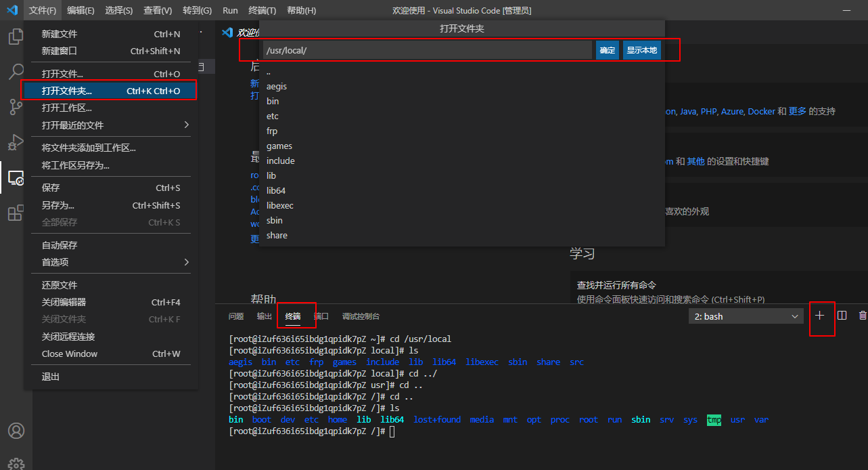868x470 pixels.
Task: Choose 打开工作区... menu entry
Action: click(x=112, y=108)
